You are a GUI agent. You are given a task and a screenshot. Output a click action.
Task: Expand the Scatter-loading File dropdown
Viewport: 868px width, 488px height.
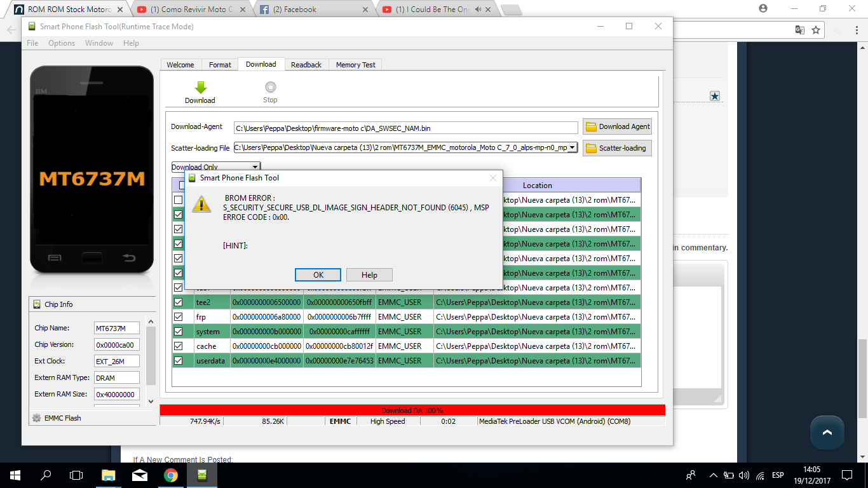tap(572, 147)
